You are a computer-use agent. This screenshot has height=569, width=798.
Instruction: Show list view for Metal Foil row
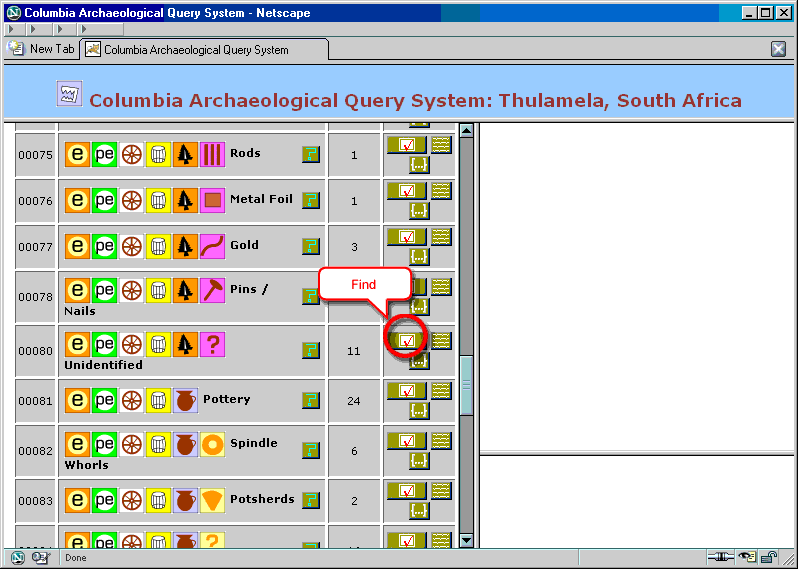[441, 191]
